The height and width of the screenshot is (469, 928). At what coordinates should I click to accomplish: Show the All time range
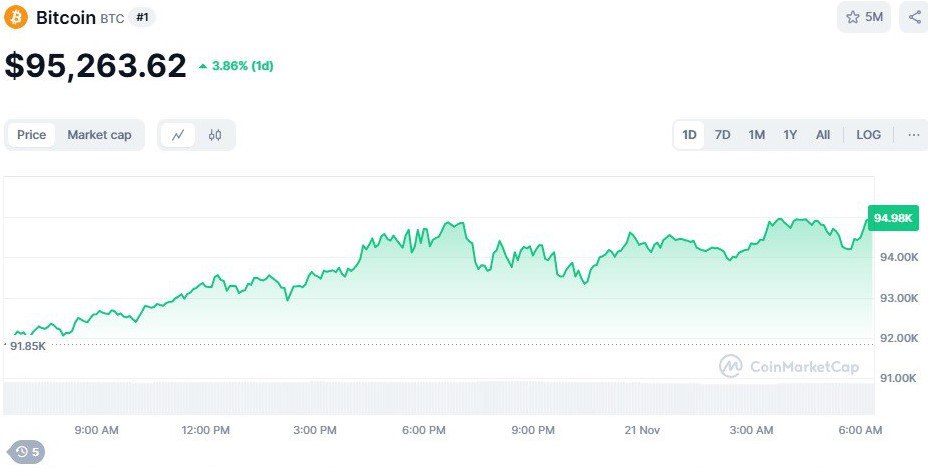[x=823, y=135]
